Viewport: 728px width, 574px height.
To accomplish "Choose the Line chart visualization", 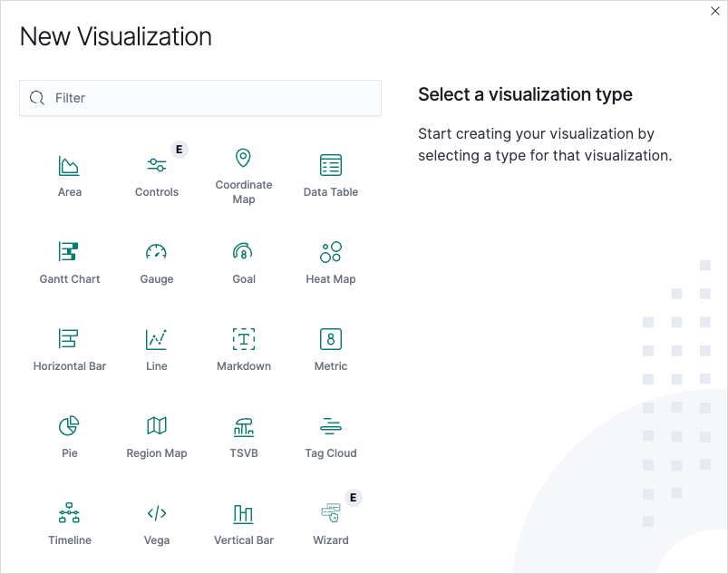I will tap(157, 350).
